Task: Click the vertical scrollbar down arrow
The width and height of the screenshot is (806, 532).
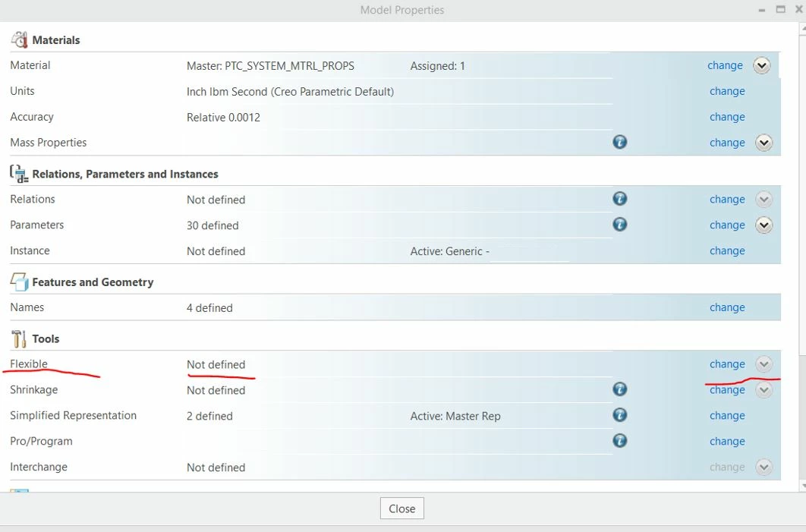Action: [x=803, y=485]
